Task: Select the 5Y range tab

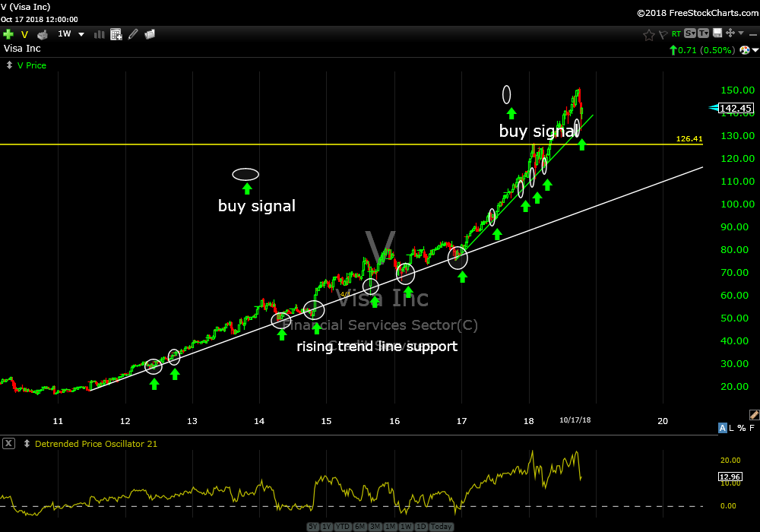Action: click(x=313, y=527)
